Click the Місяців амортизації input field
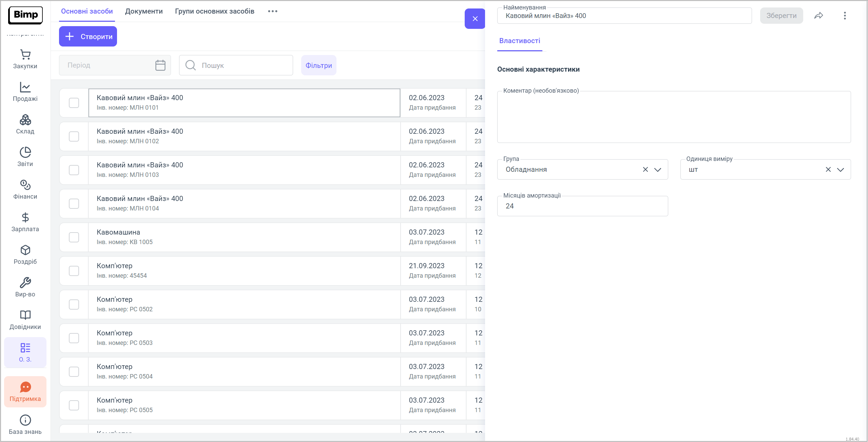 pos(582,206)
